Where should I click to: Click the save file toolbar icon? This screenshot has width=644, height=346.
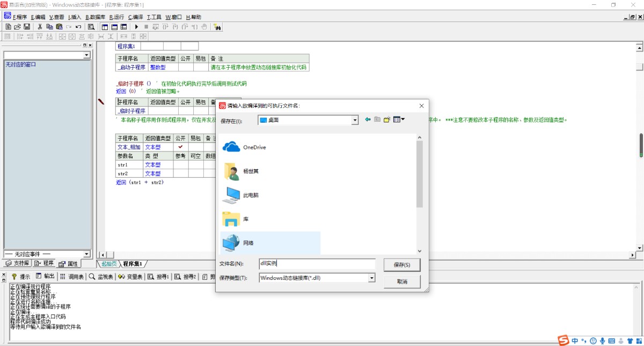tap(26, 26)
